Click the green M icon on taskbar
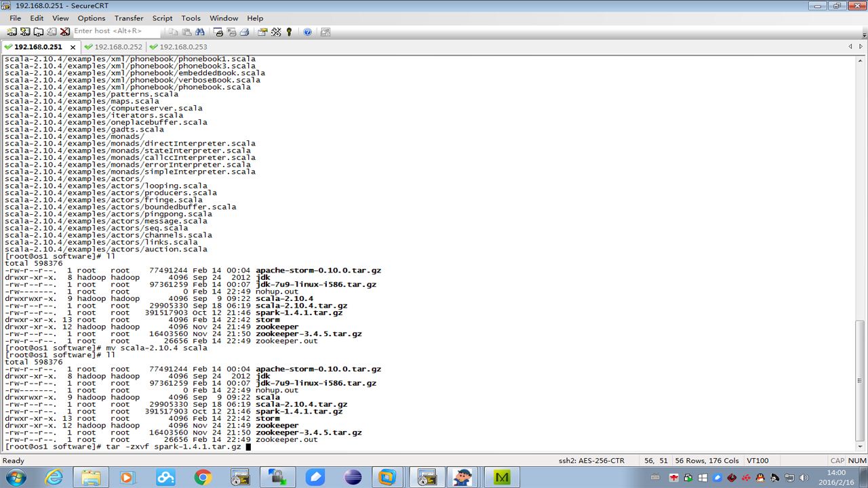This screenshot has width=868, height=488. (x=502, y=477)
